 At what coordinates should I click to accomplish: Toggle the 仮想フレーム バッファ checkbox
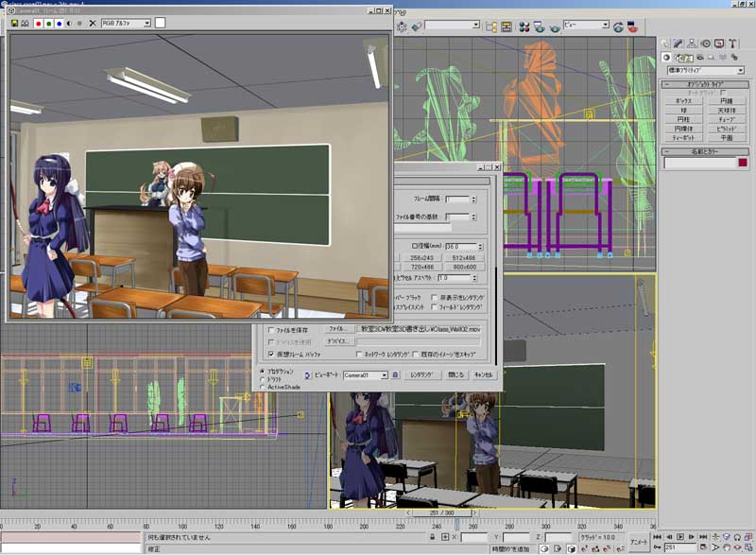click(271, 355)
